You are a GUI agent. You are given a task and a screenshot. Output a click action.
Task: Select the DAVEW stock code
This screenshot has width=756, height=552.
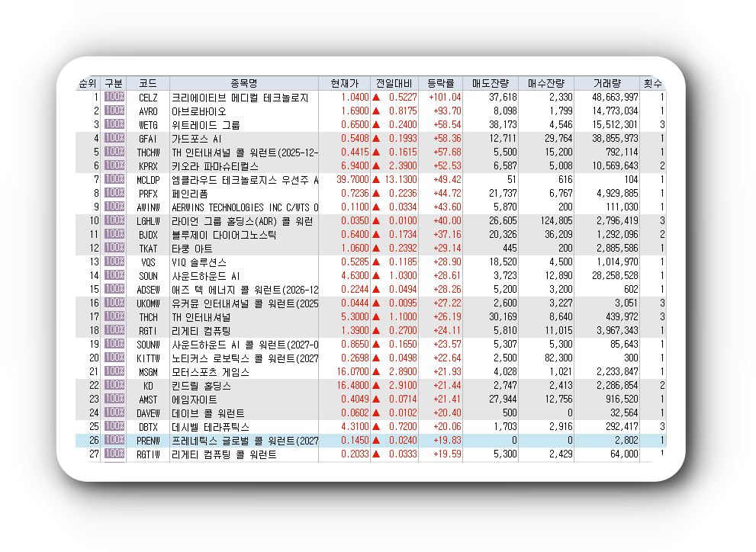[148, 413]
